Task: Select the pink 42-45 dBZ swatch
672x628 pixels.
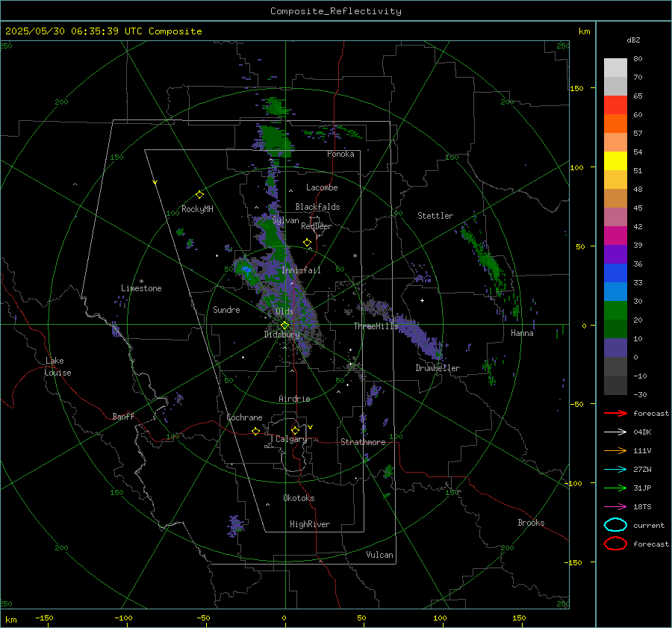Action: pyautogui.click(x=615, y=217)
